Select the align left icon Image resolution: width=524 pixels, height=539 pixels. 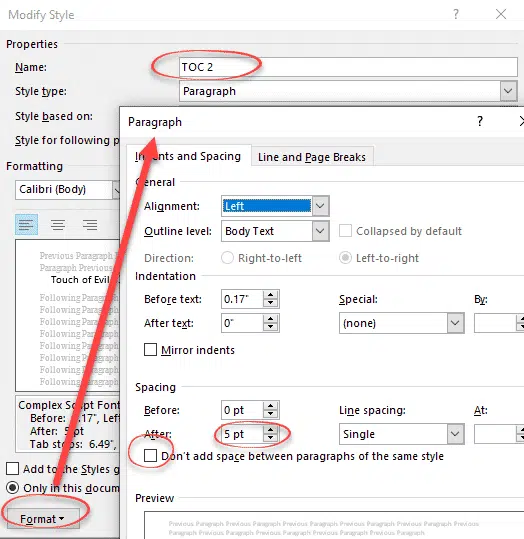(26, 224)
